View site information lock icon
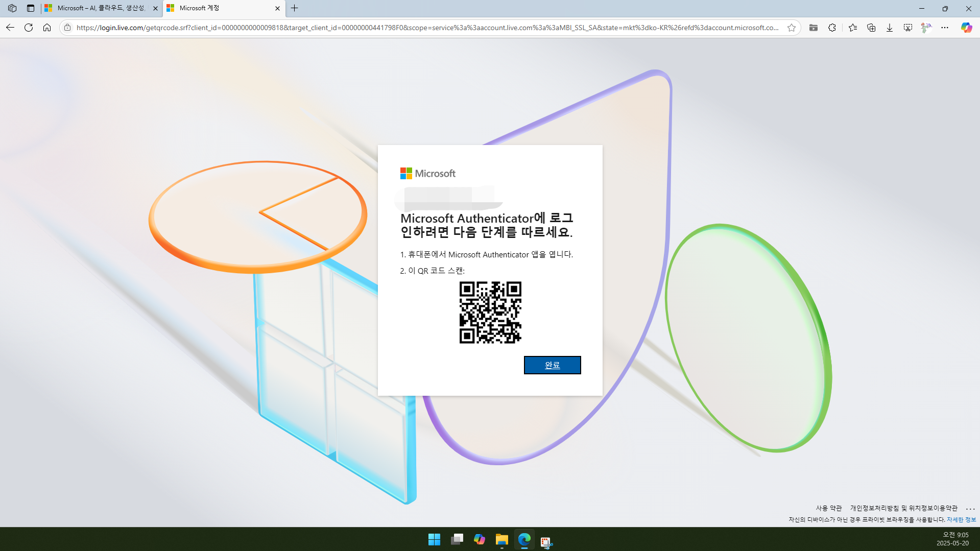The width and height of the screenshot is (980, 551). pos(67,28)
